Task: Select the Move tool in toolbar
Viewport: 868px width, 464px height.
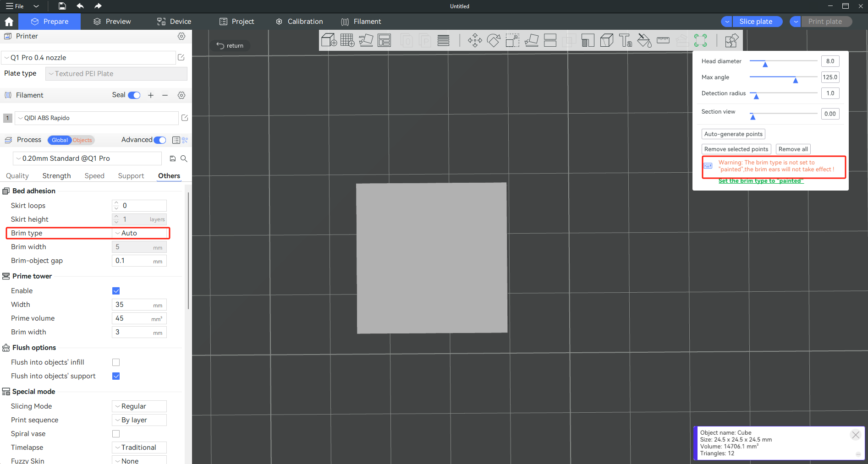Action: (x=475, y=41)
